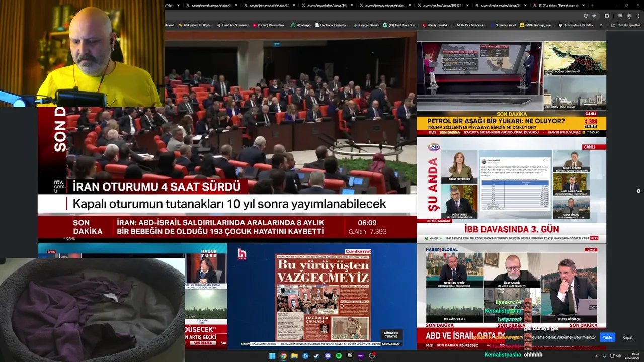Open Spotify from the taskbar
The height and width of the screenshot is (362, 644).
(339, 356)
